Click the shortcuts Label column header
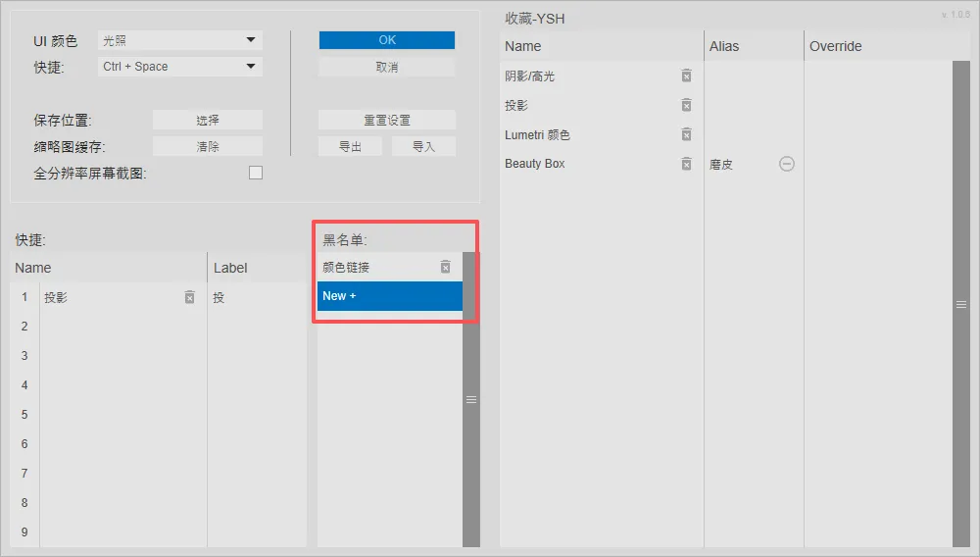 coord(230,268)
